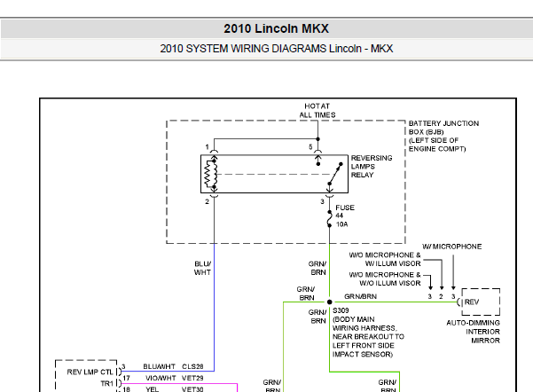The height and width of the screenshot is (392, 533).
Task: Click 'AUTO-DIMMING INTERIOR MIRROR' label
Action: click(x=474, y=332)
